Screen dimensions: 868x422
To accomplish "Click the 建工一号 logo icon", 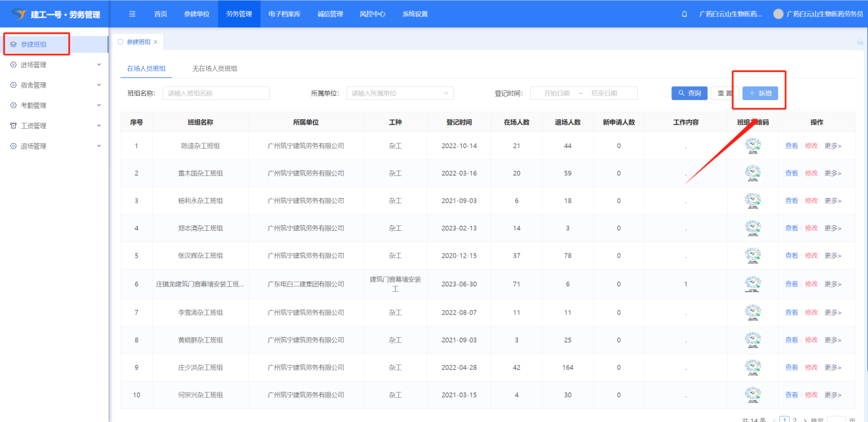I will coord(18,14).
